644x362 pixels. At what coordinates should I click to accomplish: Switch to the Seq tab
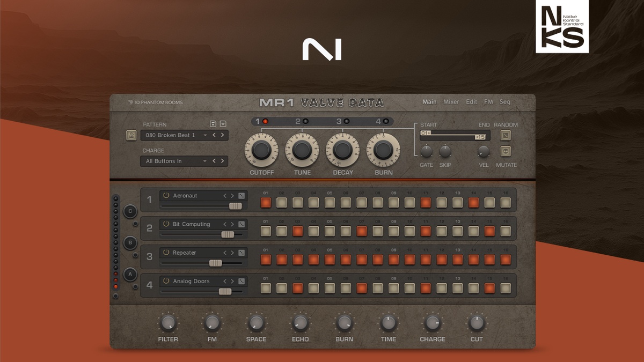pos(505,102)
